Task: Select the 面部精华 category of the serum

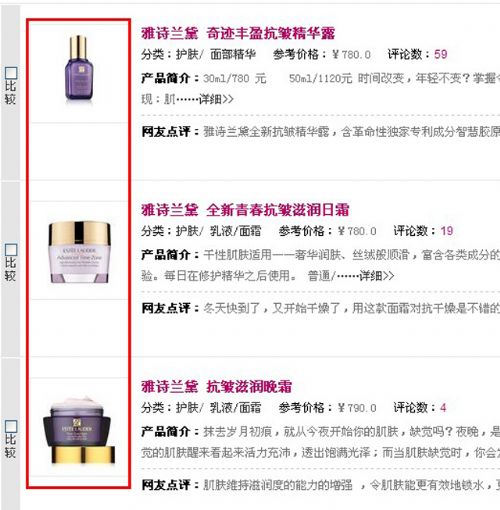Action: point(233,54)
